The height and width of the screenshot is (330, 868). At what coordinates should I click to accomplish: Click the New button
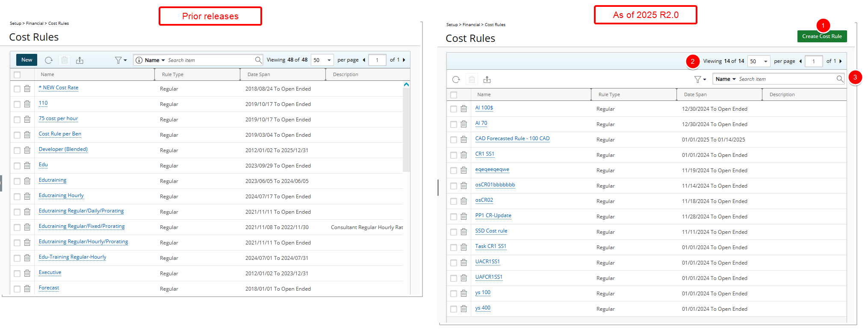coord(27,60)
